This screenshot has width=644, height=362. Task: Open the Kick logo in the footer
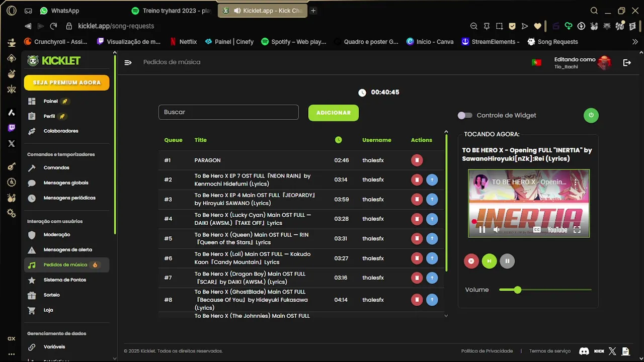tap(599, 351)
